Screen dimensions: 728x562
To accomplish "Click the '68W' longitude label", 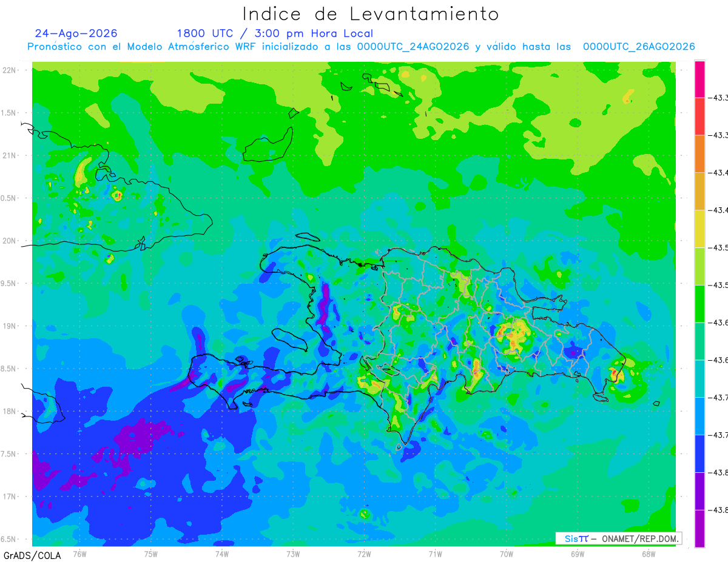I will (x=649, y=553).
